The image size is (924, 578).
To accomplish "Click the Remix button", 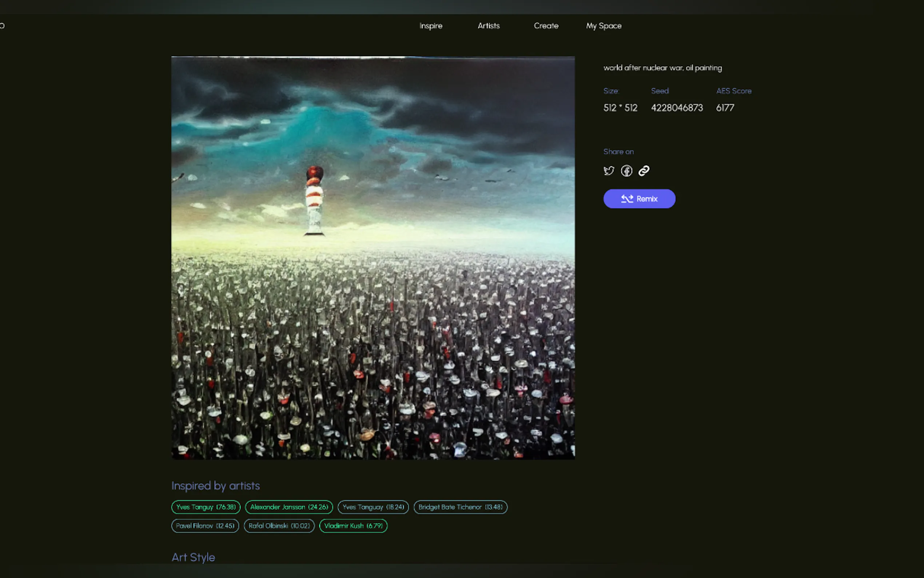I will tap(639, 199).
